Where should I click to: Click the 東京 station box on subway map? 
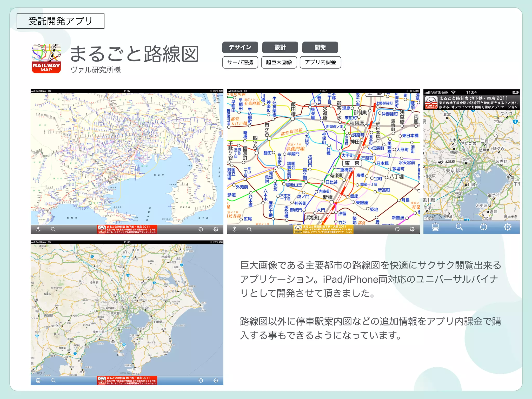352,163
